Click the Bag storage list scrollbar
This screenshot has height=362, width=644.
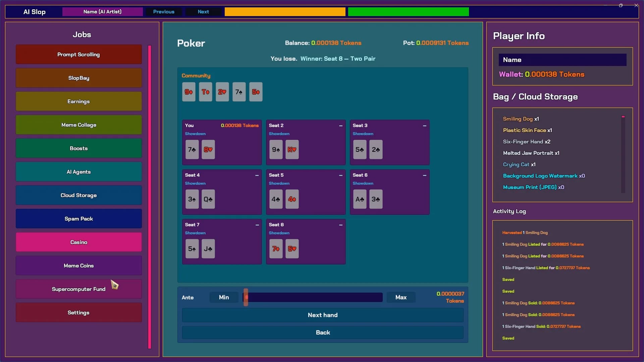point(623,155)
